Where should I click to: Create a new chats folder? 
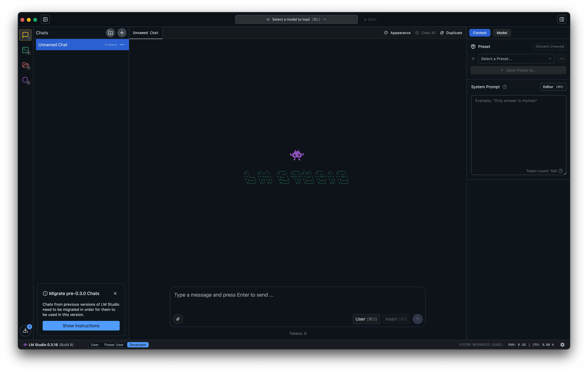coord(110,32)
